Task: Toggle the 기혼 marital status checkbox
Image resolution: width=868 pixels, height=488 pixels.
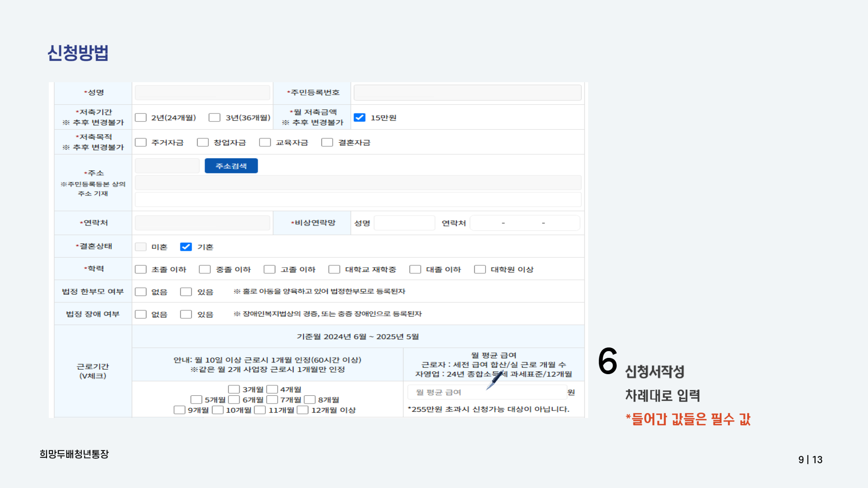Action: tap(186, 247)
